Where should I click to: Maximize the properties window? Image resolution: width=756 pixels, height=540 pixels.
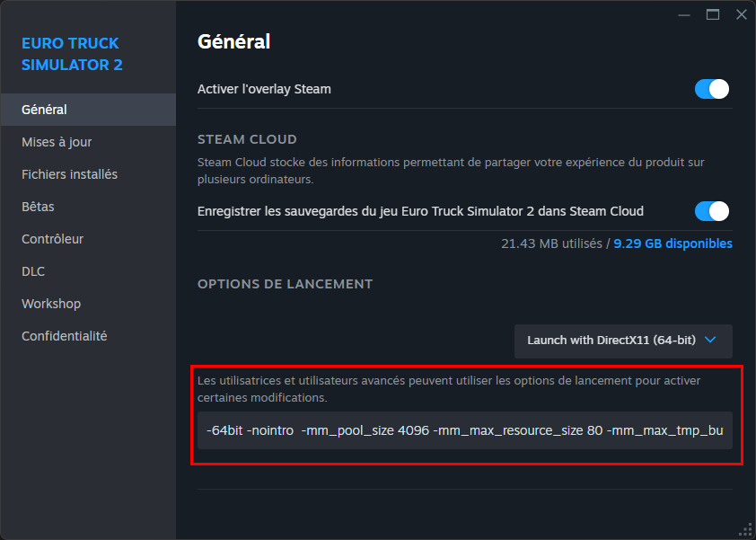(x=713, y=15)
